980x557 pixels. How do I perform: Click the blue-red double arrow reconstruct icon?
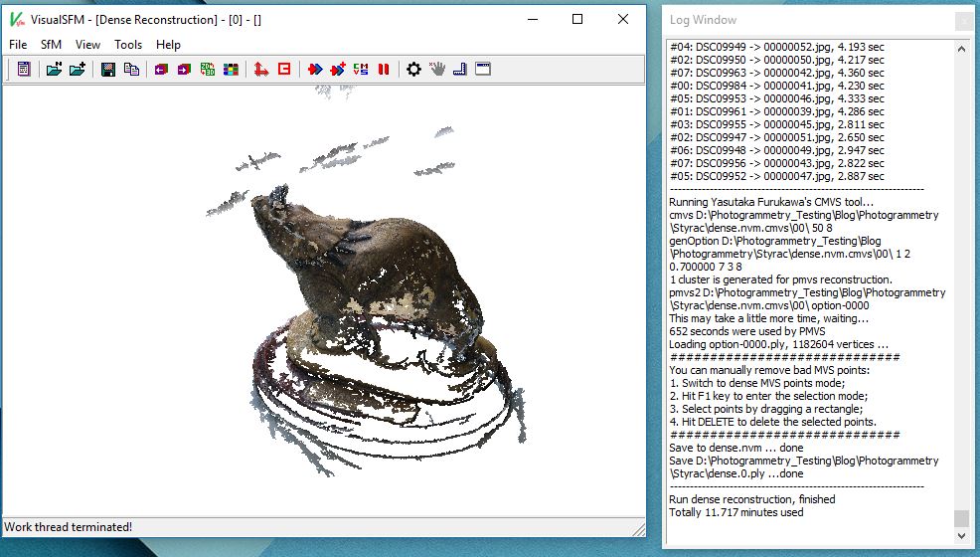[x=315, y=70]
